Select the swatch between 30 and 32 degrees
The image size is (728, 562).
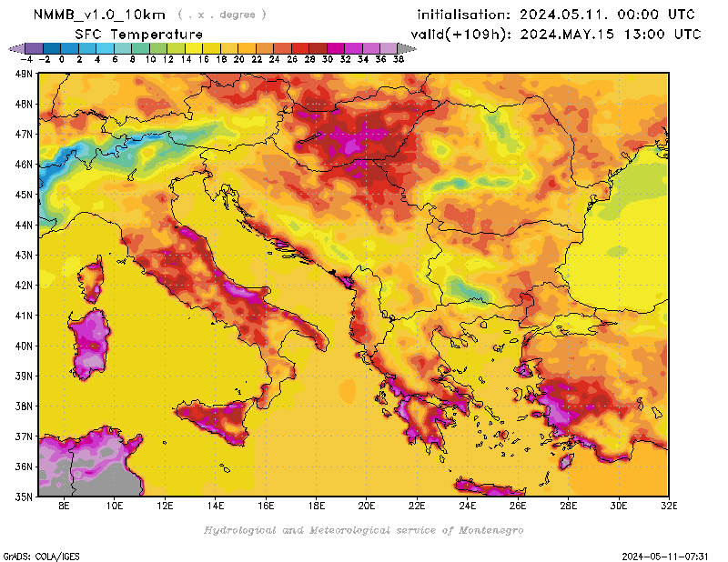(336, 47)
